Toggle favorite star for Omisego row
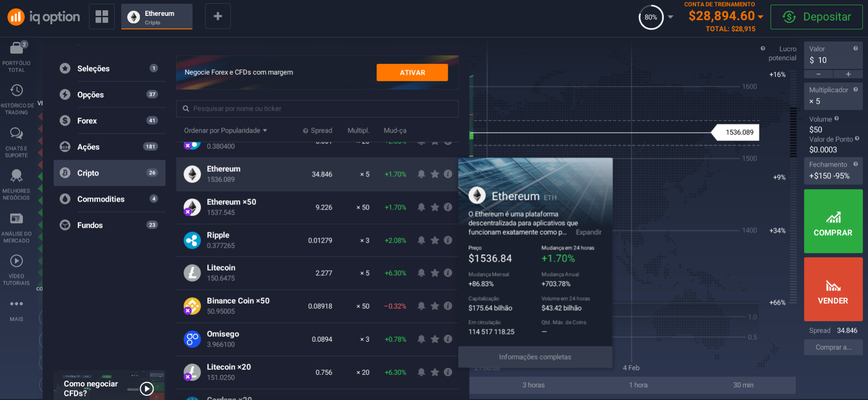This screenshot has height=400, width=868. point(435,339)
